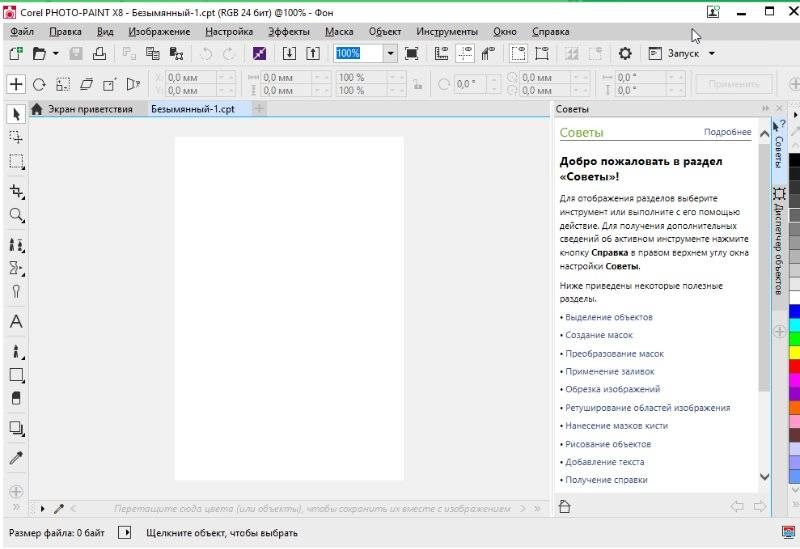This screenshot has height=549, width=800.
Task: Pick the red color swatch in palette
Action: [x=794, y=366]
